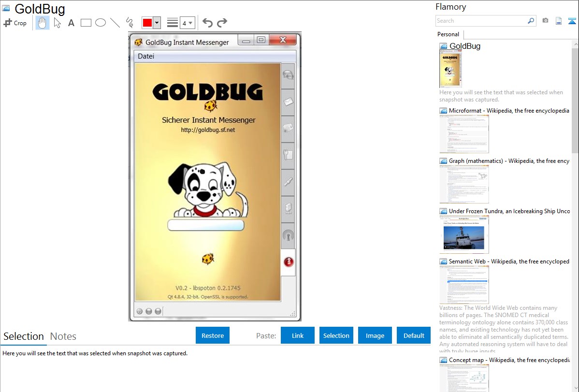Pick the rectangle drawing tool

[x=86, y=23]
